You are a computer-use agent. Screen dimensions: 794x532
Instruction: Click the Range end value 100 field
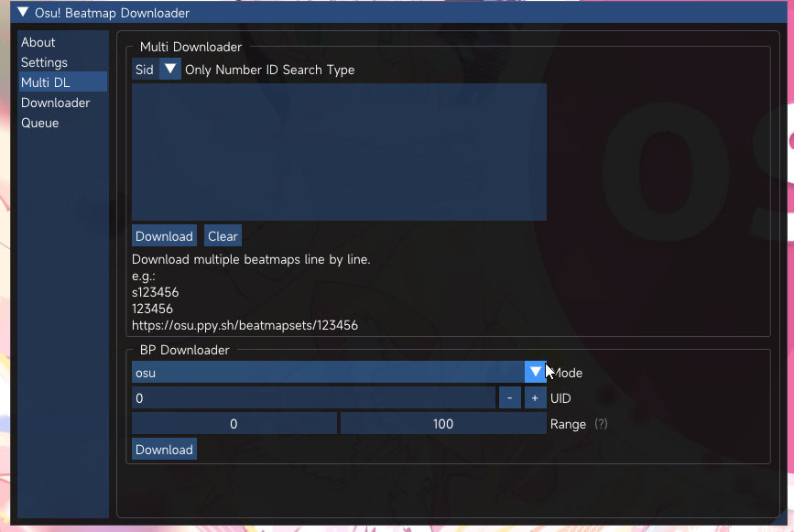click(443, 424)
